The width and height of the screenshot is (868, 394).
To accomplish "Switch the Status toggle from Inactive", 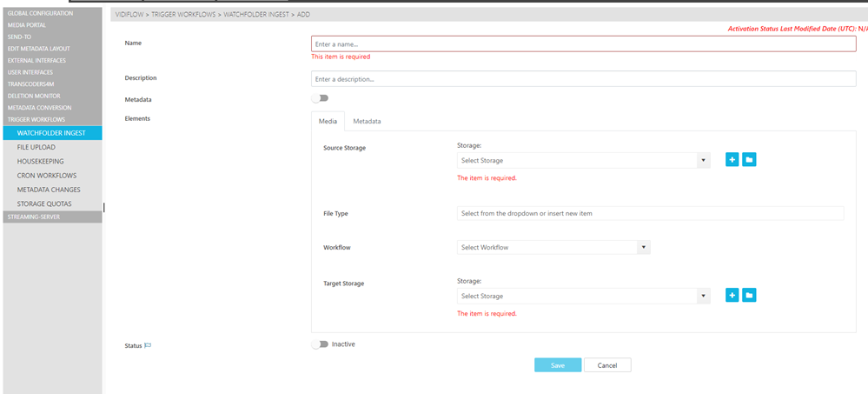I will [321, 344].
